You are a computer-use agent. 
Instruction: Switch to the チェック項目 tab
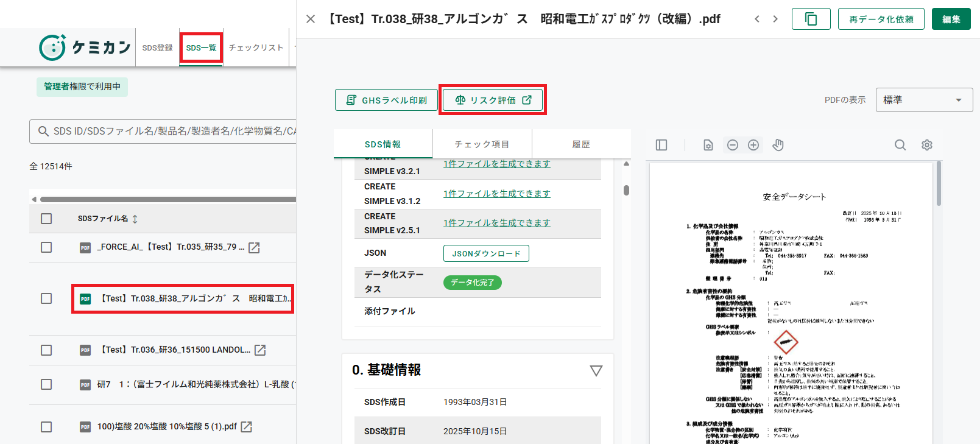[x=482, y=144]
